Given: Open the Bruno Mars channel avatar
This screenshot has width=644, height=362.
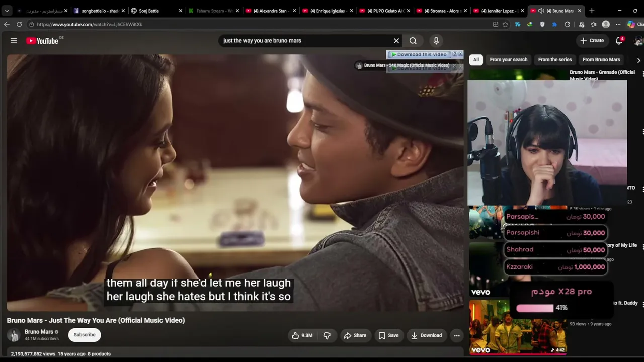Looking at the screenshot, I should pyautogui.click(x=14, y=335).
